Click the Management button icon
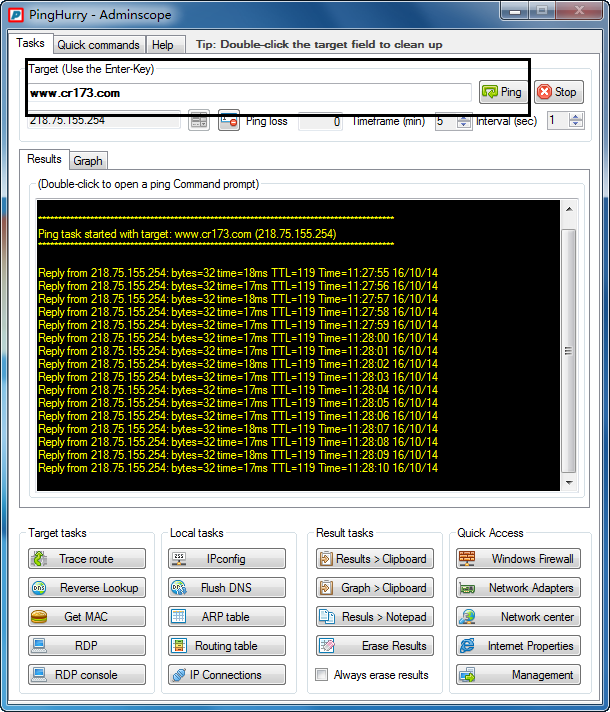610x712 pixels. point(467,675)
